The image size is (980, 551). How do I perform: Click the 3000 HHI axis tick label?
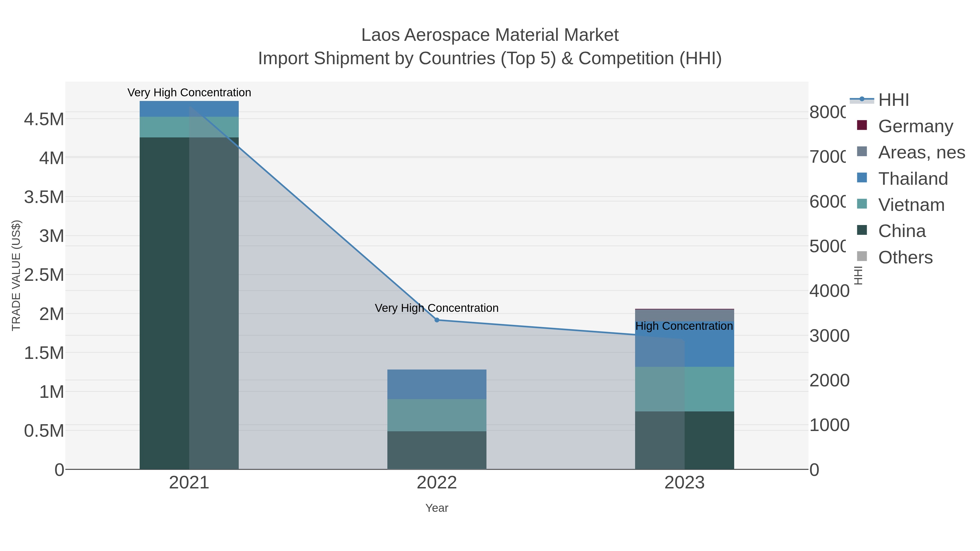829,336
